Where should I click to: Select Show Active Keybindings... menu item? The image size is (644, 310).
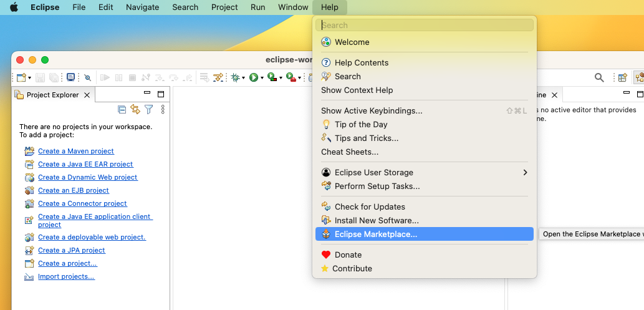click(425, 110)
